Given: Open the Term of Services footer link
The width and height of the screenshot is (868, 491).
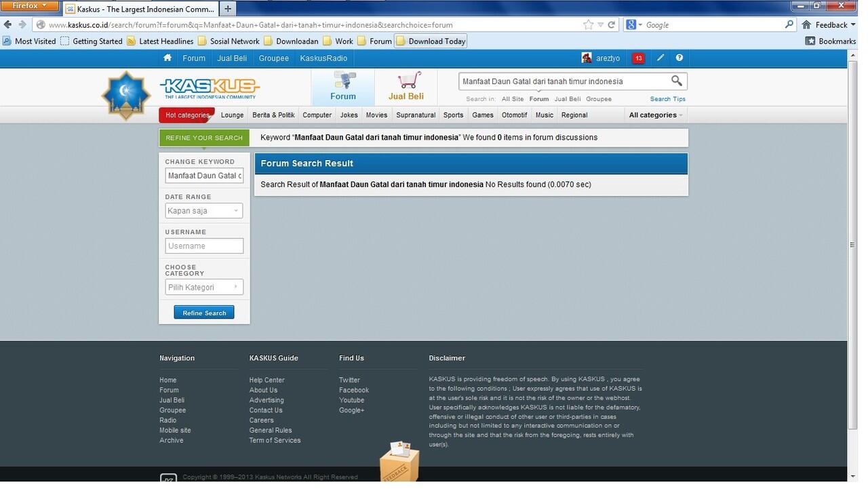Looking at the screenshot, I should coord(275,441).
